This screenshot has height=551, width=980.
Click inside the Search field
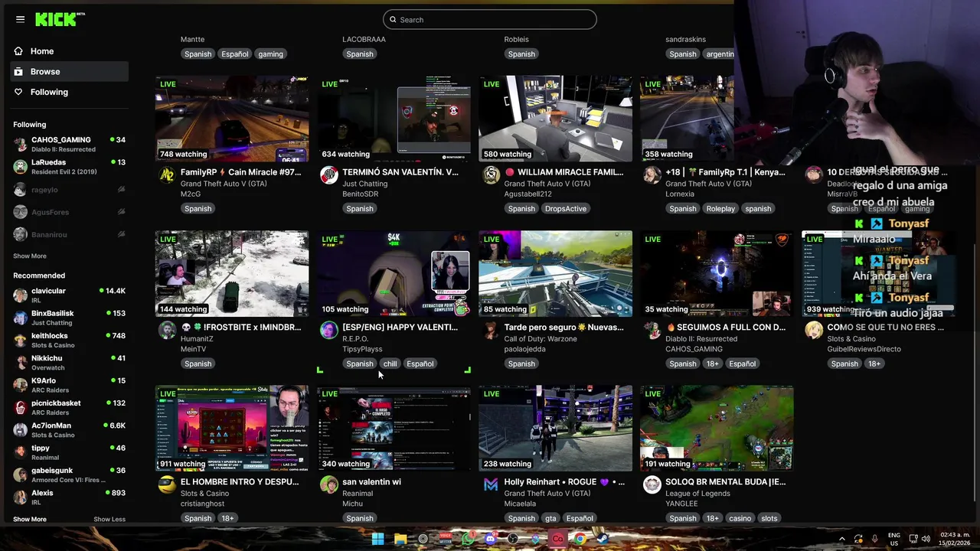tap(490, 19)
